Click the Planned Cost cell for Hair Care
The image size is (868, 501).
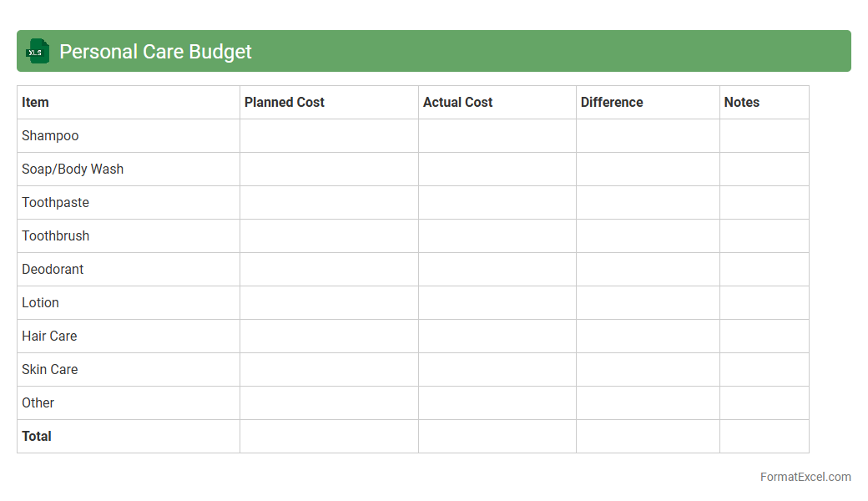pyautogui.click(x=329, y=337)
